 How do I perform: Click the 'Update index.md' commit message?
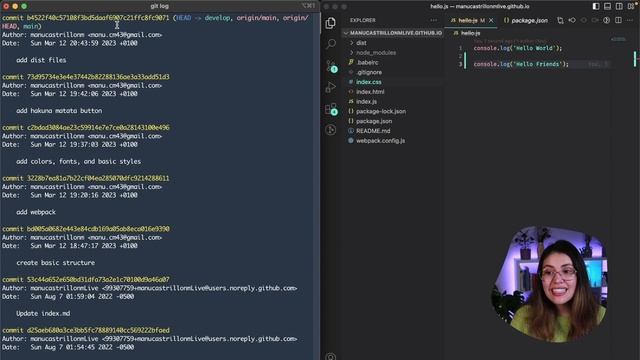43,313
